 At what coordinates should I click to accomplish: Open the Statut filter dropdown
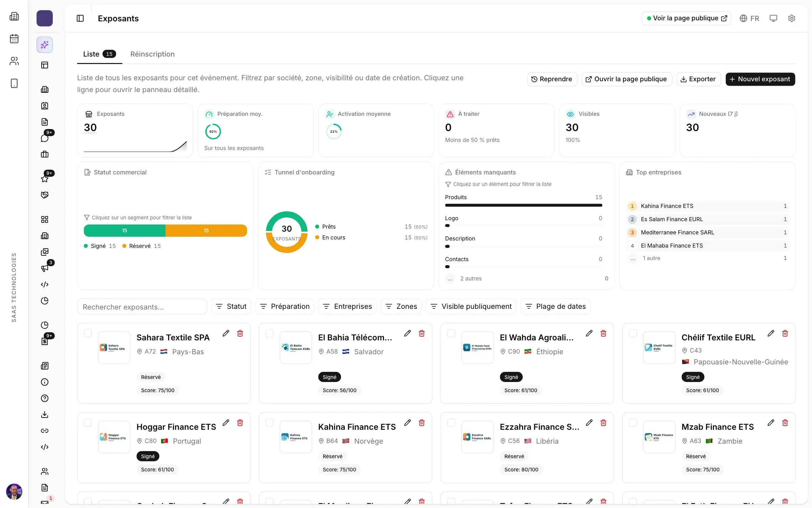231,306
